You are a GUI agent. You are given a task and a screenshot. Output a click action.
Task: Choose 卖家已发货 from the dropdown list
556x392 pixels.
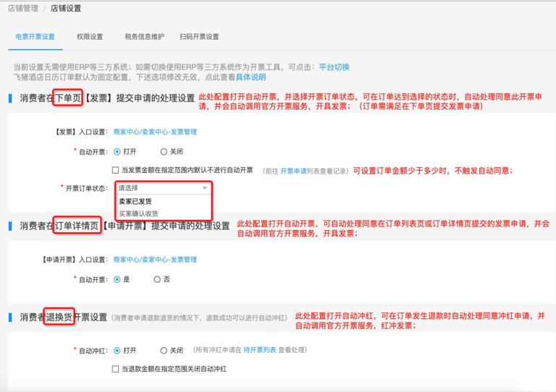point(135,202)
